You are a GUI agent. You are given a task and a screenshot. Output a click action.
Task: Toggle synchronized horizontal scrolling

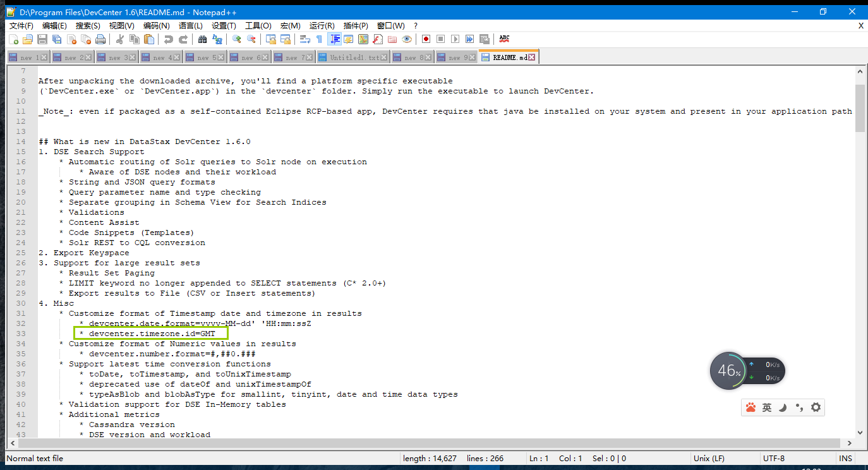[286, 39]
